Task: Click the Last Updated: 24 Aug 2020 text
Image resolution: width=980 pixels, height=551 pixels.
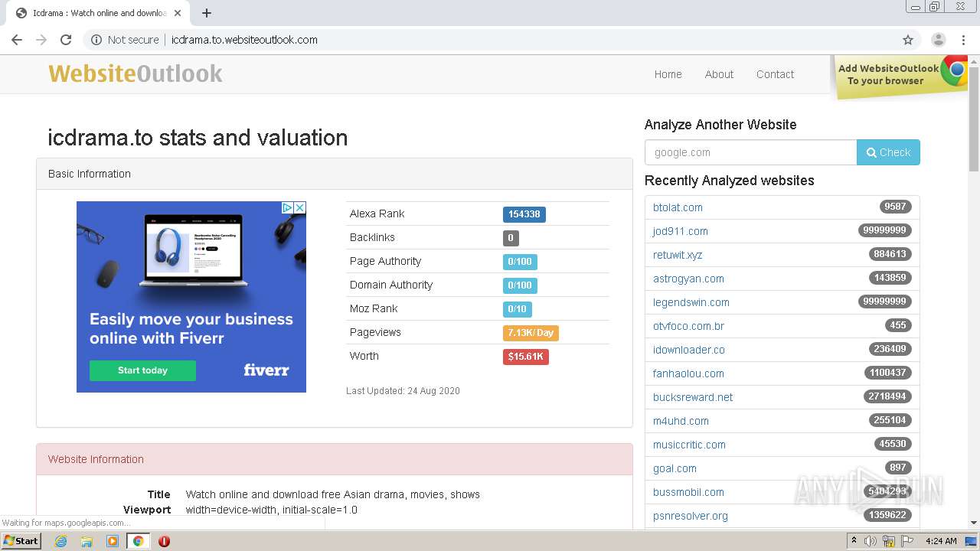Action: pos(403,391)
